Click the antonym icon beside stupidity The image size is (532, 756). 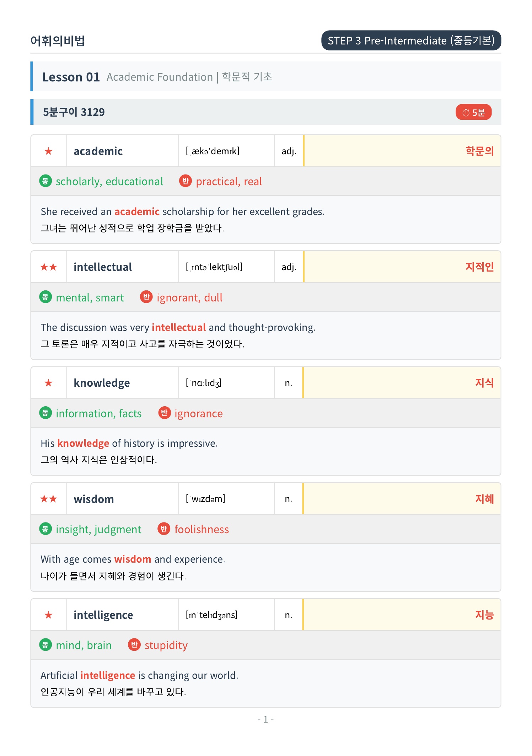[x=134, y=645]
